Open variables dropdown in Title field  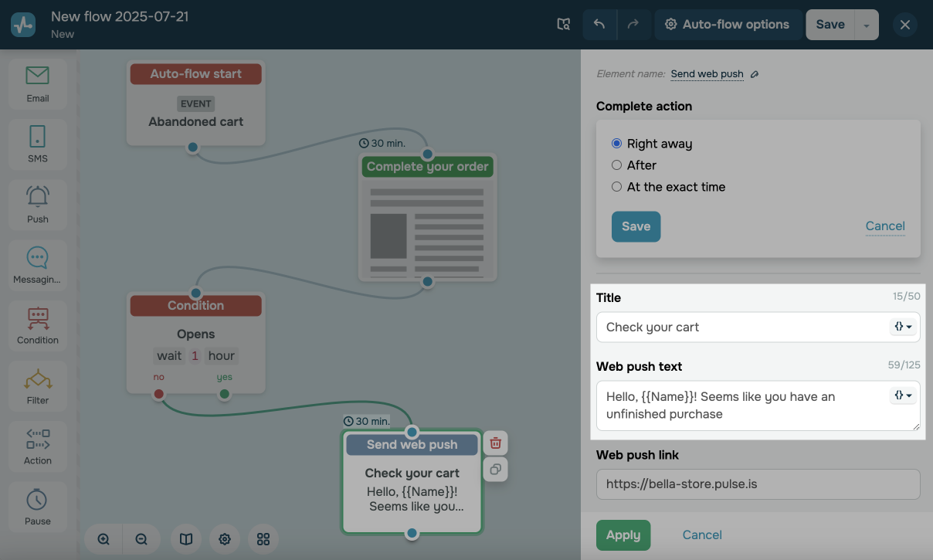(903, 327)
